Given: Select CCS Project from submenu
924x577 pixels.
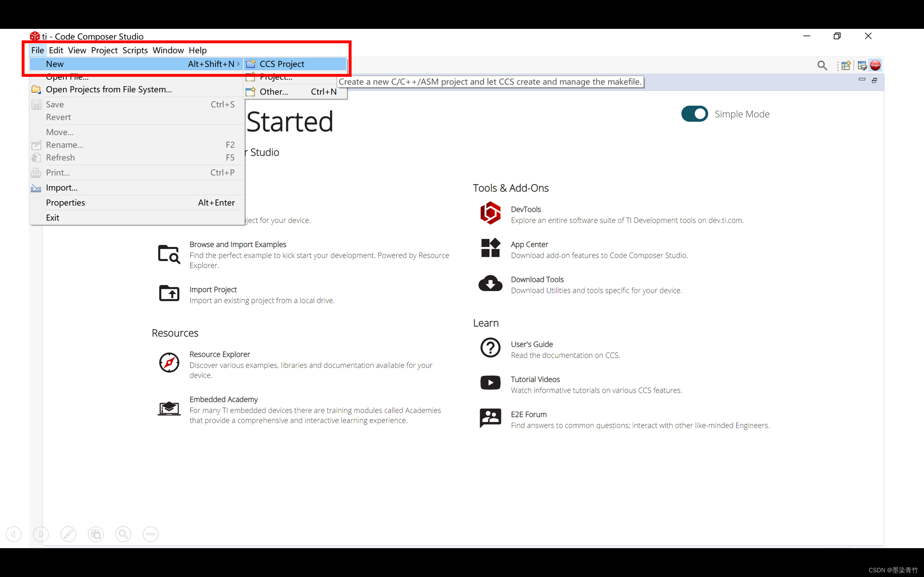Looking at the screenshot, I should click(x=282, y=64).
